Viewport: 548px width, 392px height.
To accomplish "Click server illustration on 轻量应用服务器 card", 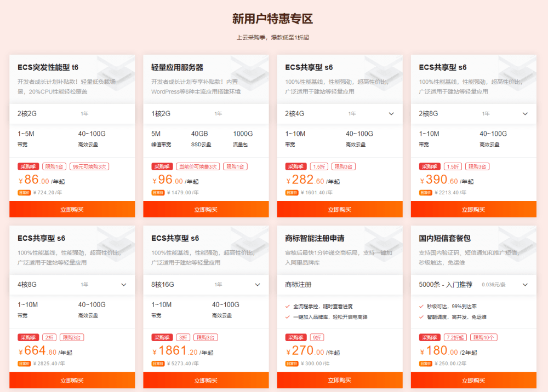I will tap(247, 74).
